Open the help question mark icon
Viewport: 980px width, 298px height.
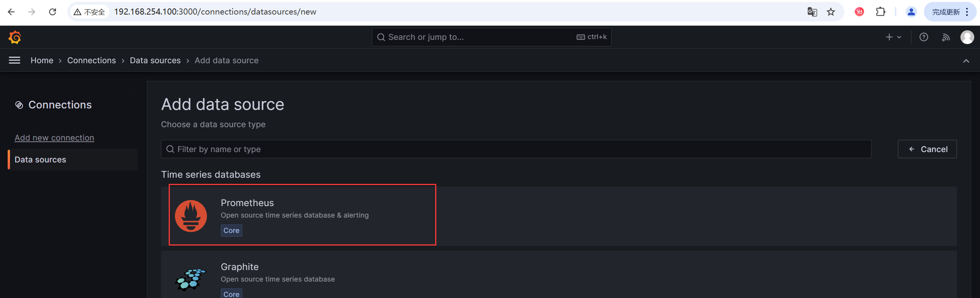[x=924, y=37]
